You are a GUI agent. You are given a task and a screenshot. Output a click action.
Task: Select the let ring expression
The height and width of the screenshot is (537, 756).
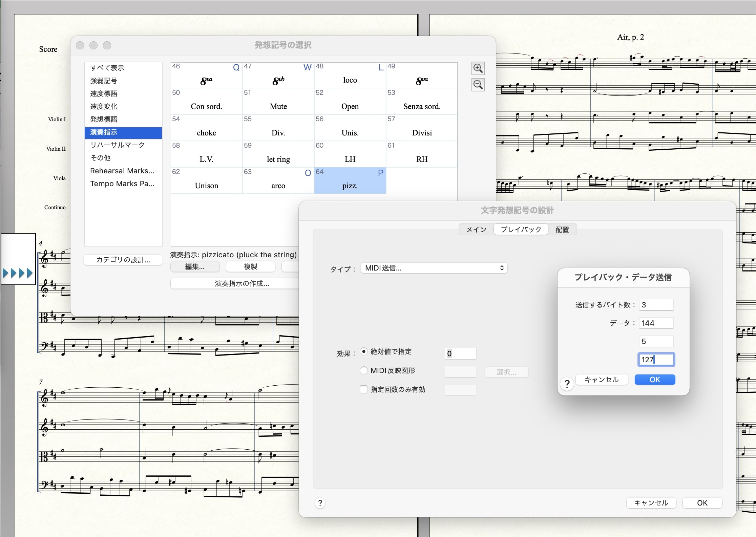278,154
